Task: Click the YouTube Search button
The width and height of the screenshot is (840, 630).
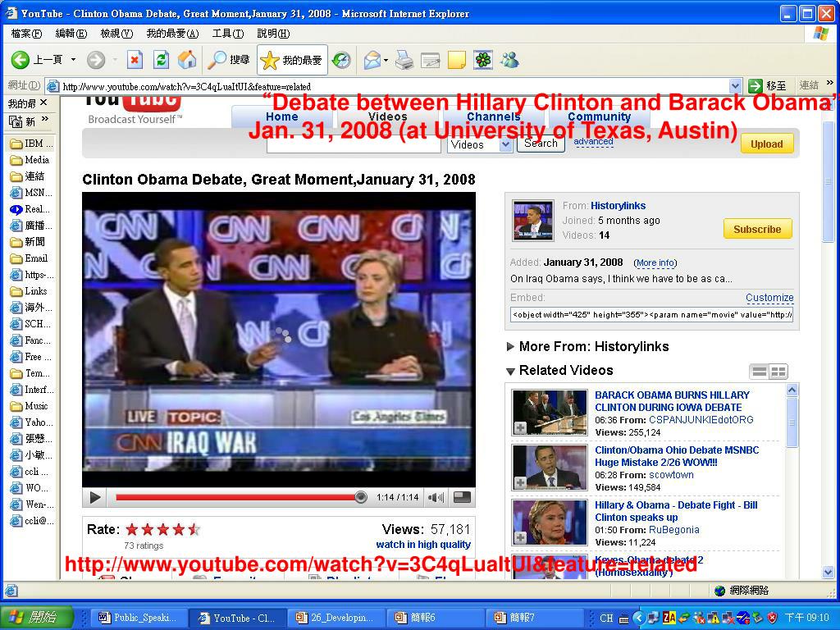Action: (x=541, y=144)
